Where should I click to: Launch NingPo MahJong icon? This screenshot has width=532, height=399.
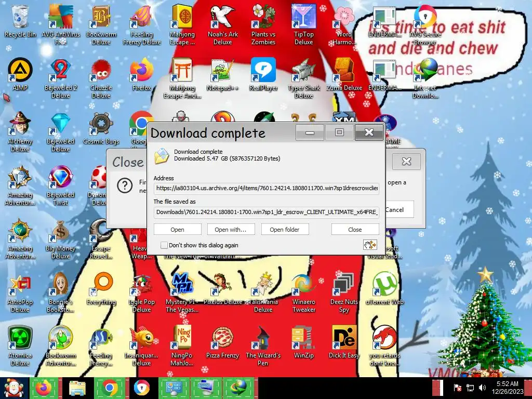(182, 346)
